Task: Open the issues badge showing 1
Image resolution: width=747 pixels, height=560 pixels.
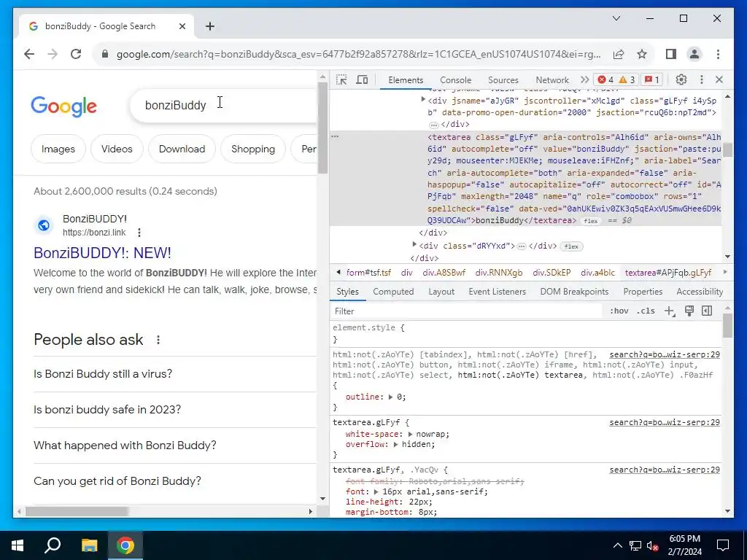Action: (x=651, y=80)
